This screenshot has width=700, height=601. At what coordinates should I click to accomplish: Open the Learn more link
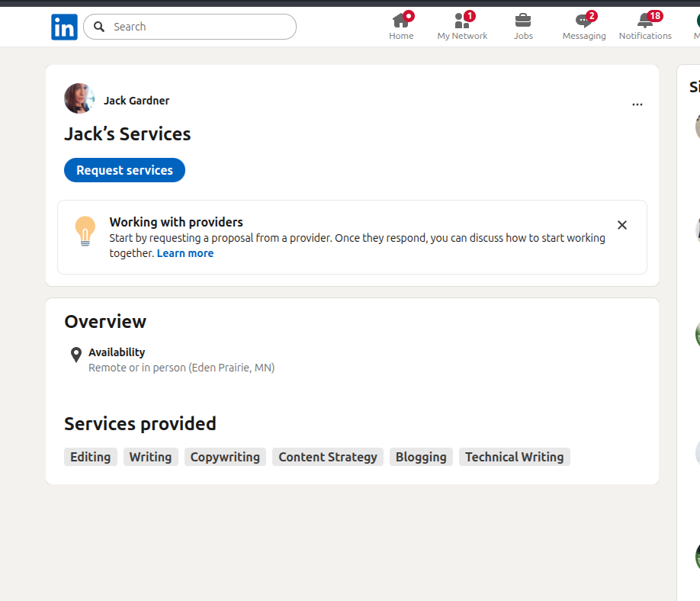coord(185,253)
